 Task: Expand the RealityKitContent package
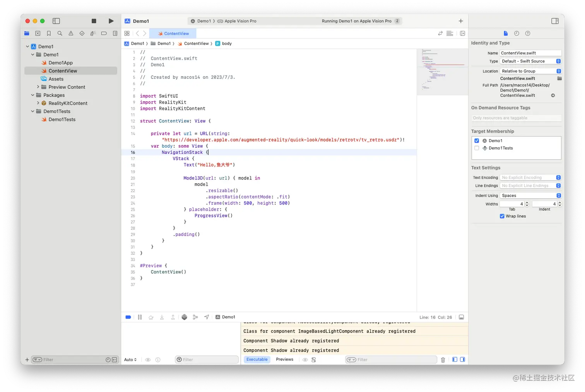click(x=38, y=103)
